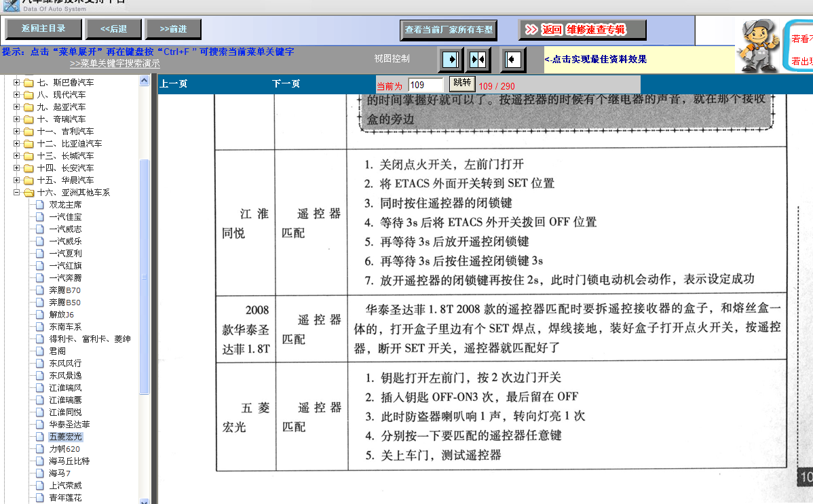Click document icon beside 君阁
Viewport: 813px width, 504px height.
click(40, 351)
